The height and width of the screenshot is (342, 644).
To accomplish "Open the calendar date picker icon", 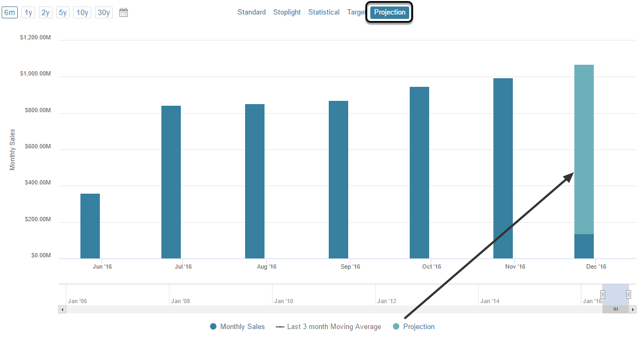I will click(123, 12).
